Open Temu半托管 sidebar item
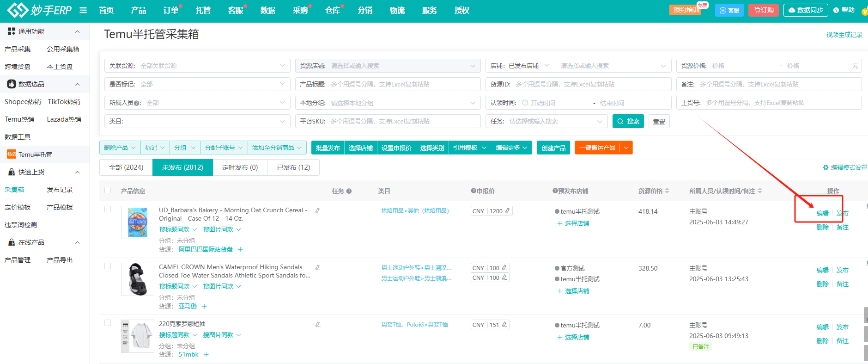This screenshot has height=364, width=868. pyautogui.click(x=35, y=154)
